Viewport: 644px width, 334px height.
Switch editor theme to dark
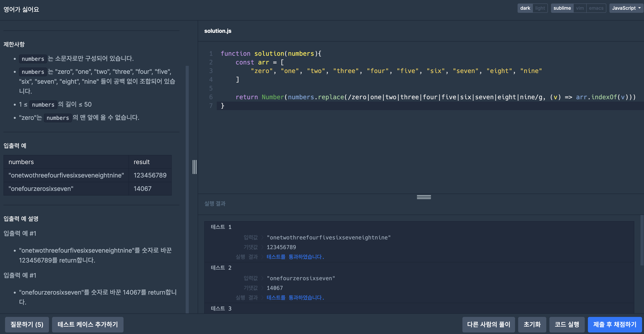point(525,8)
